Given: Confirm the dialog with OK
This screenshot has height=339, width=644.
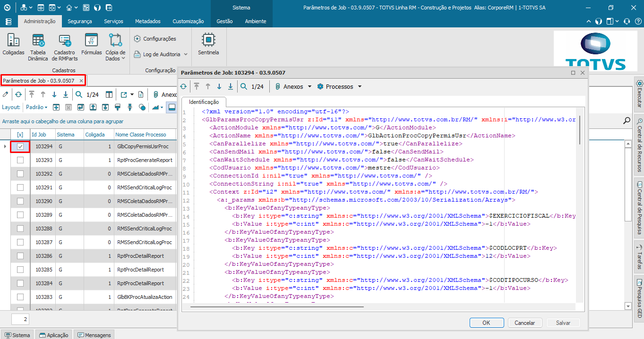Looking at the screenshot, I should point(487,323).
